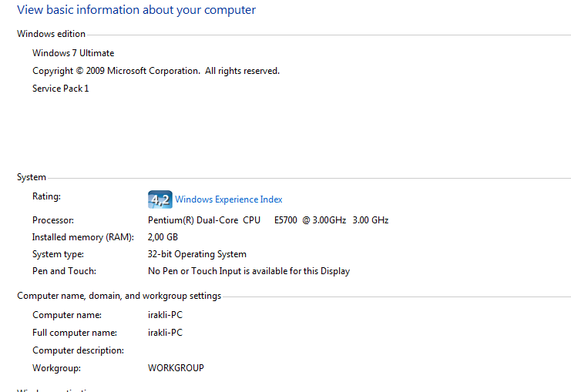The height and width of the screenshot is (392, 571).
Task: Click 'Computer name, domain, and workgroup settings' header
Action: coord(119,296)
